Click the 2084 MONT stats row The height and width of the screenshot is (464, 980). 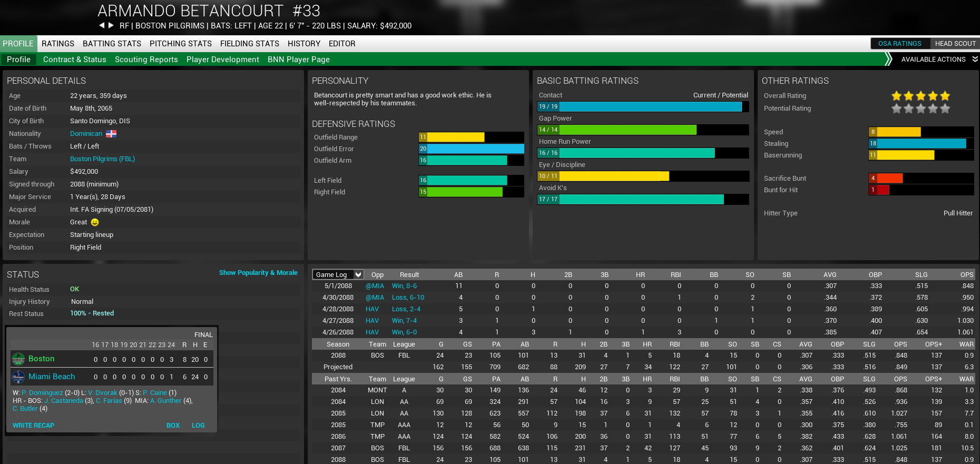point(643,390)
